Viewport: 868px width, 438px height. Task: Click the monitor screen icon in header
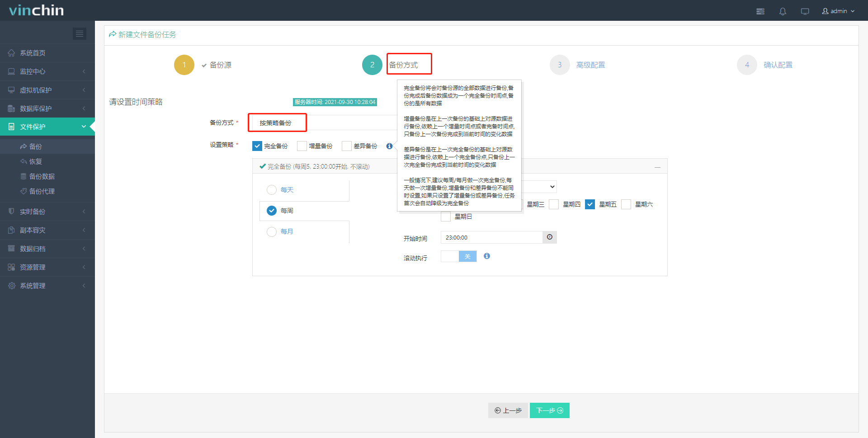[805, 11]
